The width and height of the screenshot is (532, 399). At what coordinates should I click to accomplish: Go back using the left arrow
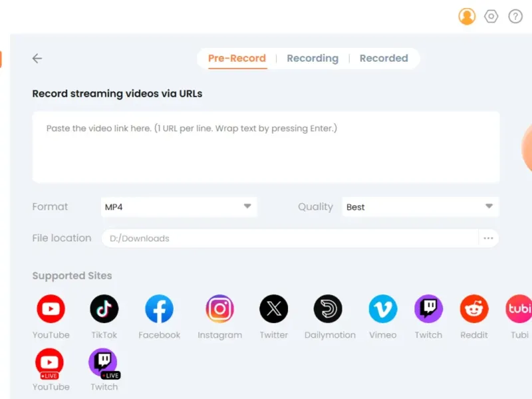click(37, 59)
